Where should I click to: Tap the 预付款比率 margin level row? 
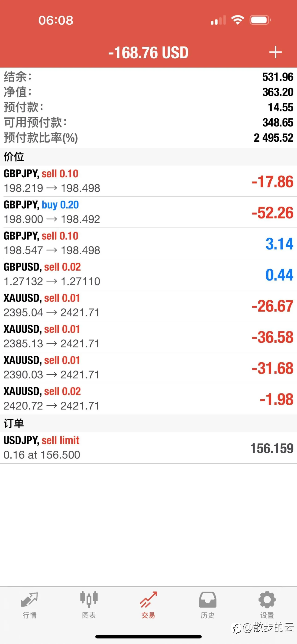(x=148, y=138)
